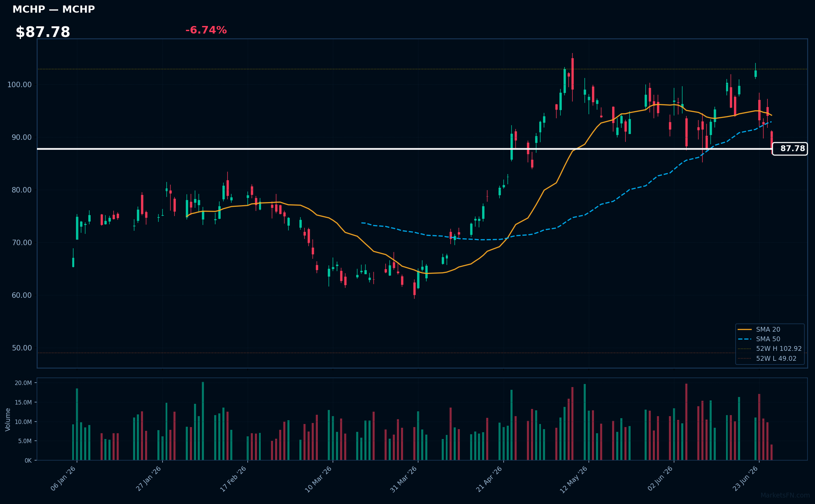Screen dimensions: 815x504
Task: Click the 06 Jan '26 date label
Action: [x=63, y=478]
